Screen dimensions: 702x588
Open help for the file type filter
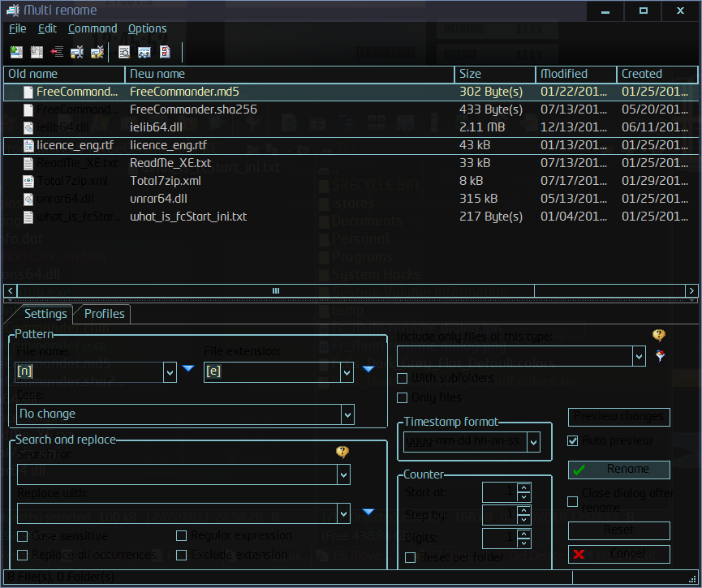pyautogui.click(x=659, y=335)
